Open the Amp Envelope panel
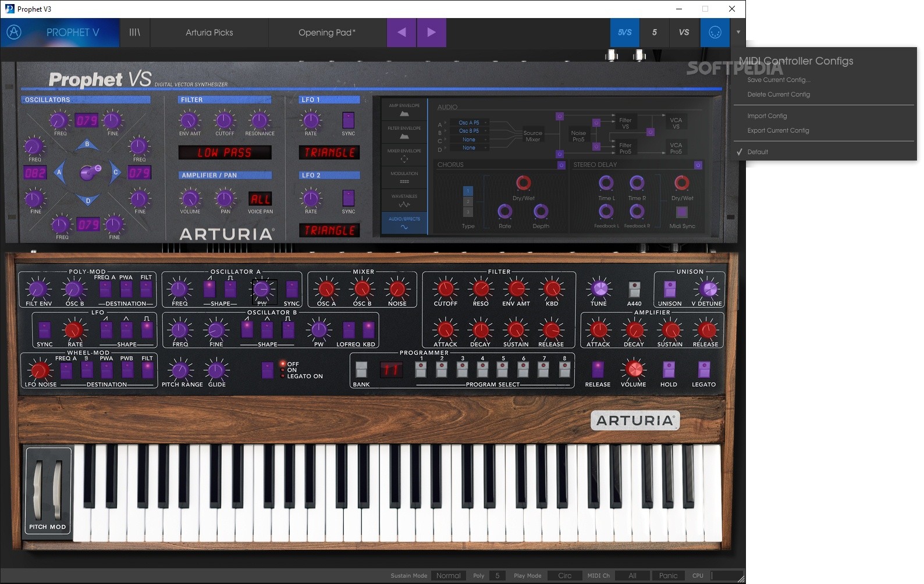The image size is (924, 584). coord(404,109)
